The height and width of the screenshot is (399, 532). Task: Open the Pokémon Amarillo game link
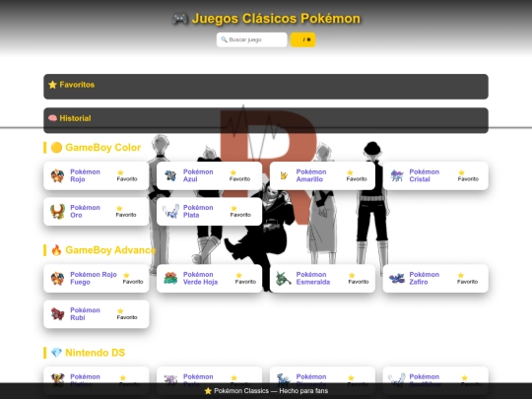[x=311, y=175]
